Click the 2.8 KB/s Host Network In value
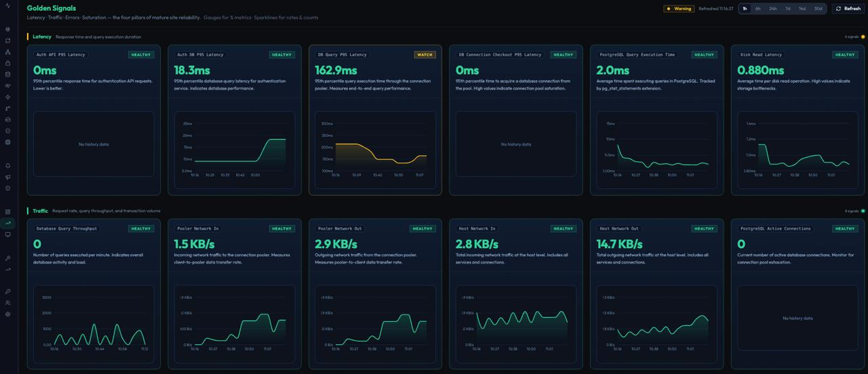Image resolution: width=868 pixels, height=374 pixels. tap(477, 244)
